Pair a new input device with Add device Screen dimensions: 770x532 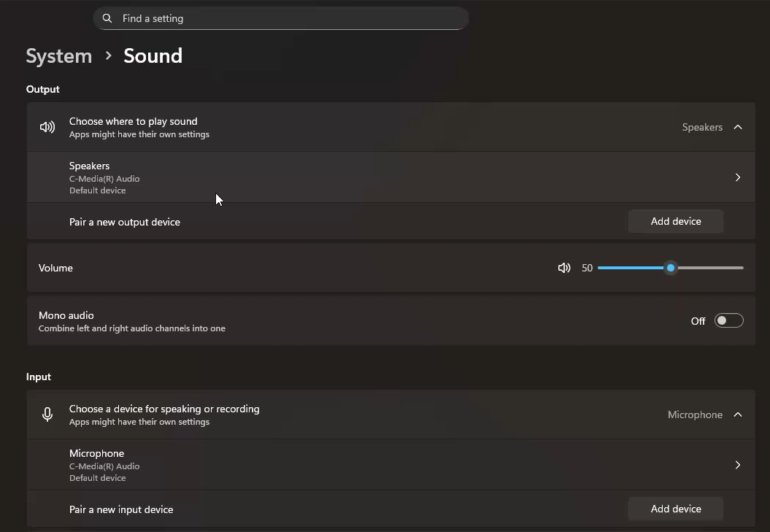point(675,508)
